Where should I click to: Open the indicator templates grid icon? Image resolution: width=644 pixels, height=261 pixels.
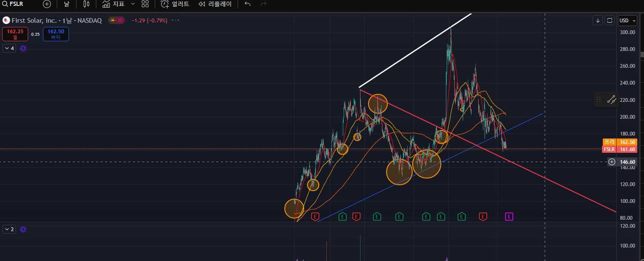pyautogui.click(x=145, y=4)
